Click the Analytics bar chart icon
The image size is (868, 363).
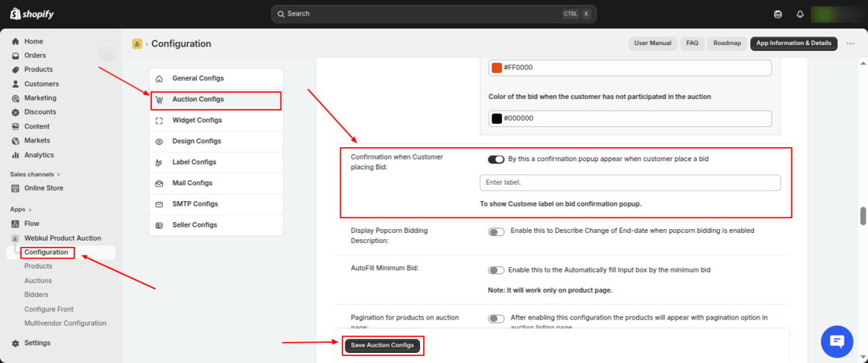(x=15, y=155)
